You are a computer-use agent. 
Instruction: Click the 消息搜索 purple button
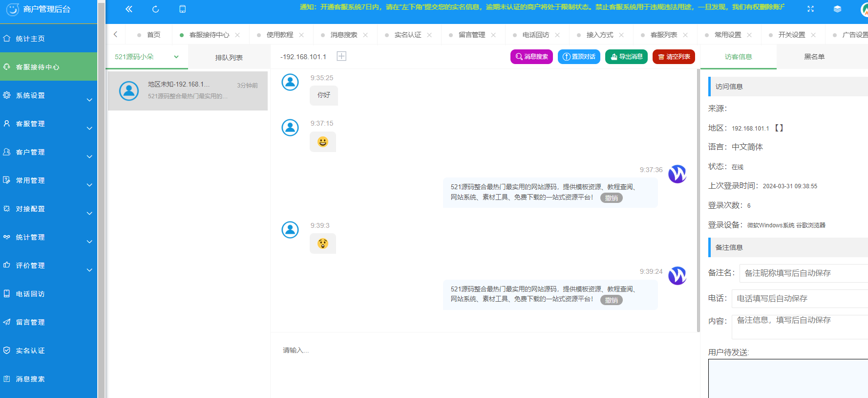click(x=531, y=57)
